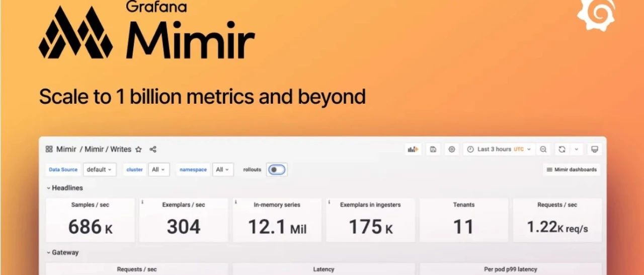Refresh the dashboard
Screen dimensions: 644x275
pyautogui.click(x=562, y=149)
